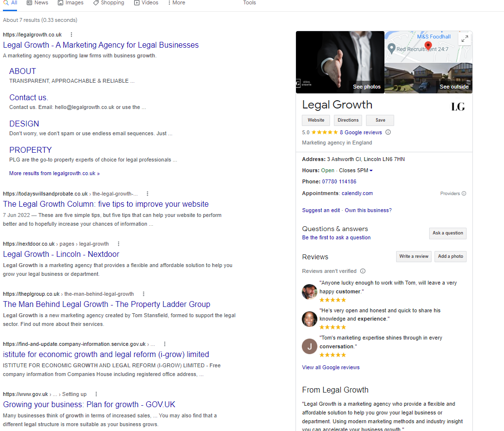Viewport: 504px width, 431px height.
Task: Click the map expand arrow icon
Action: click(x=464, y=38)
